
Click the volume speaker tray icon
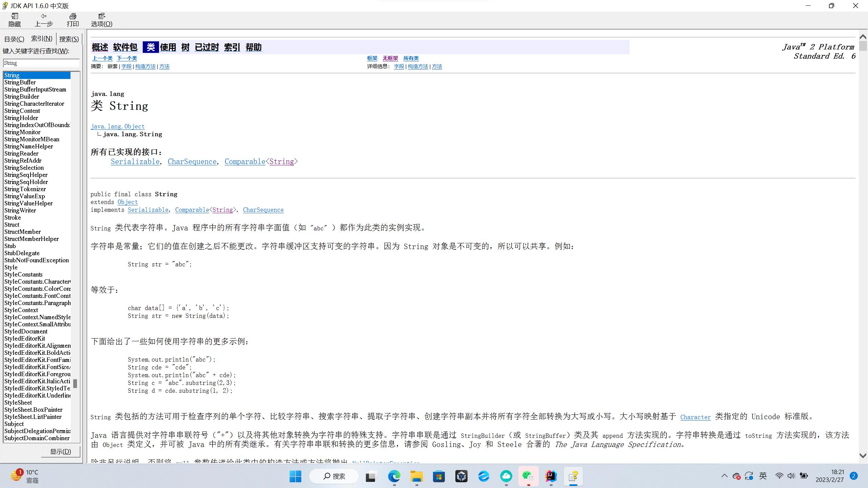pyautogui.click(x=791, y=476)
